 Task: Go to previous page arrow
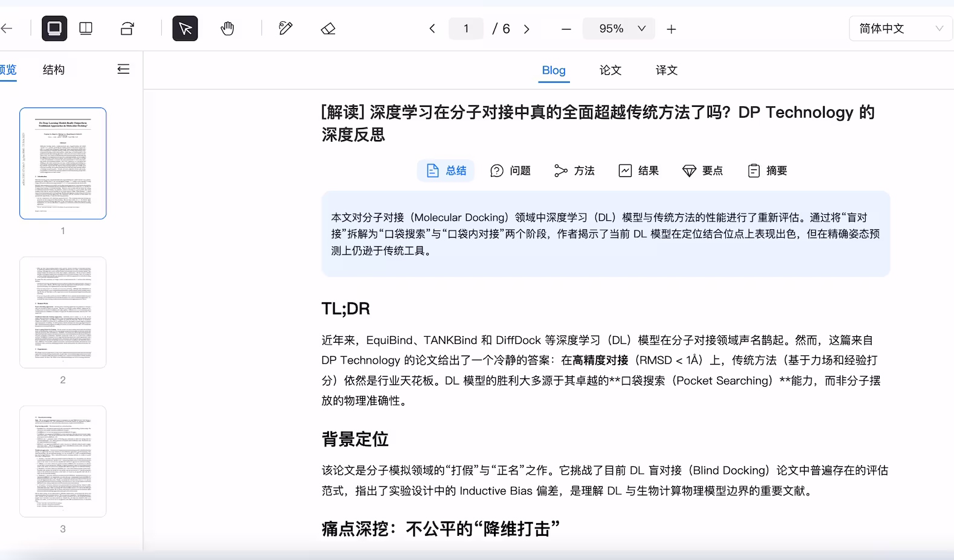[432, 28]
